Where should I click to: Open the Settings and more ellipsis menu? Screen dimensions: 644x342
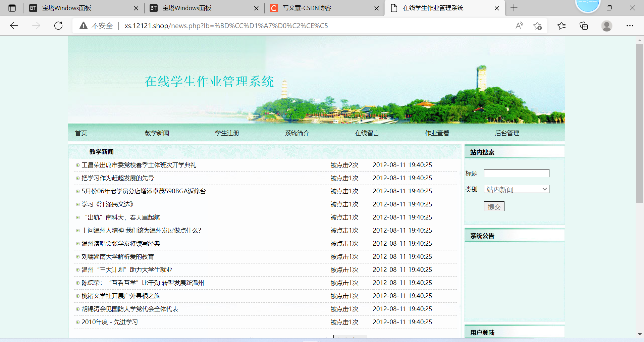630,26
